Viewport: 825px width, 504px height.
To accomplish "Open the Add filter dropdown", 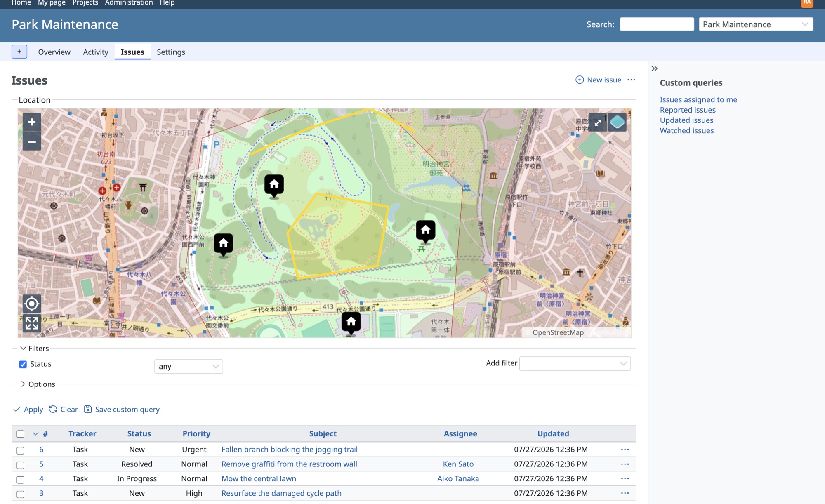I will pos(575,363).
